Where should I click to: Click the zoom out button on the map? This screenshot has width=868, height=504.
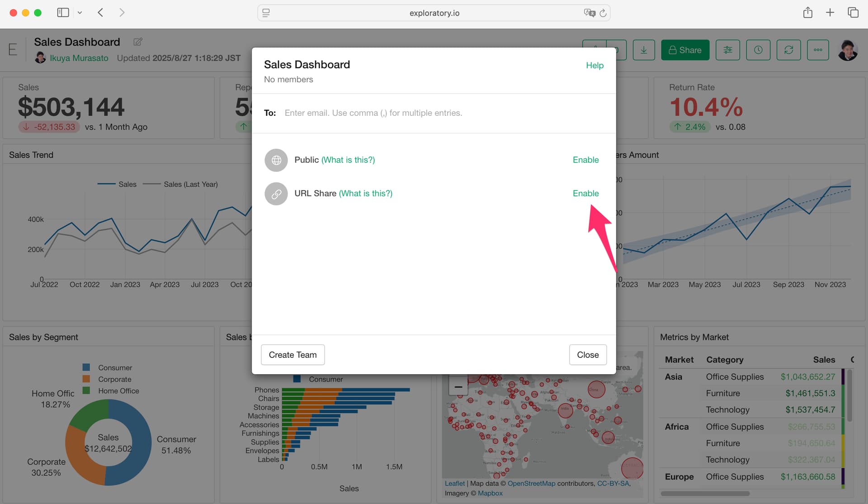click(458, 387)
